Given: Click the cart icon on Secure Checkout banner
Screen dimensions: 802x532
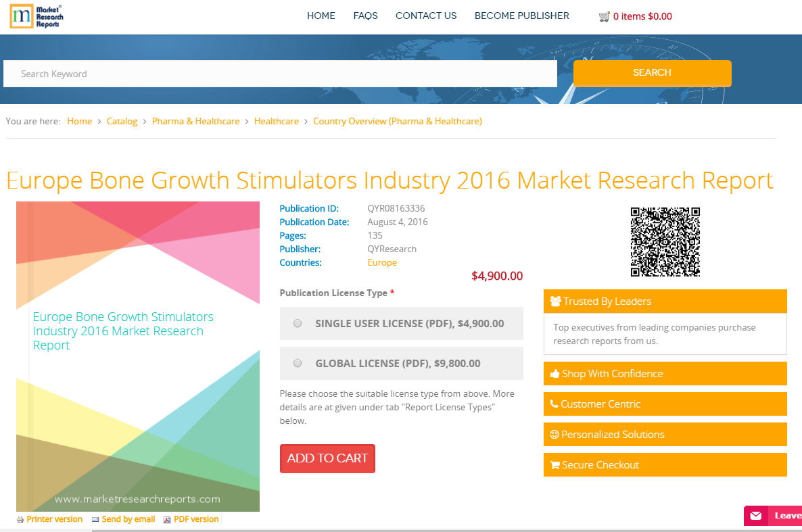Looking at the screenshot, I should [555, 465].
